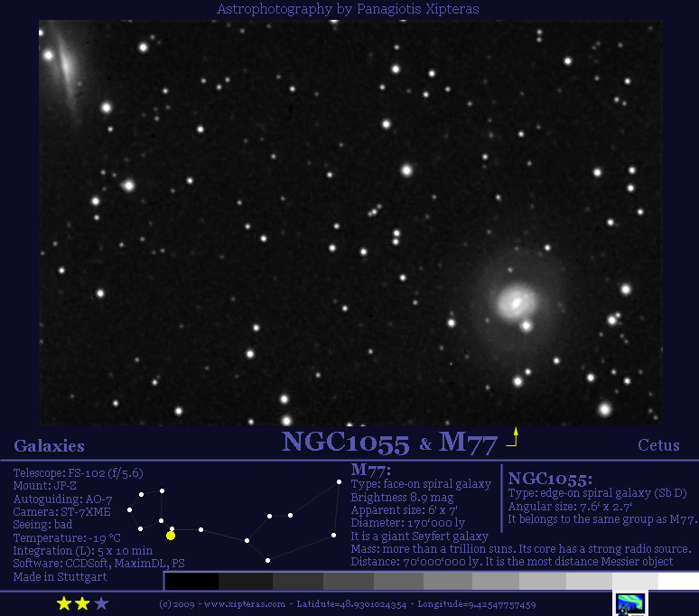Click 'Brightness 8.9 mag' line
699x616 pixels.
pos(402,498)
